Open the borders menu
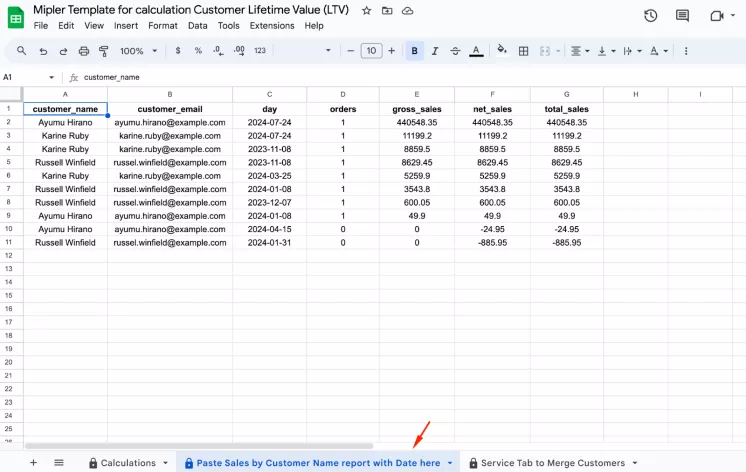This screenshot has height=472, width=746. (x=523, y=51)
